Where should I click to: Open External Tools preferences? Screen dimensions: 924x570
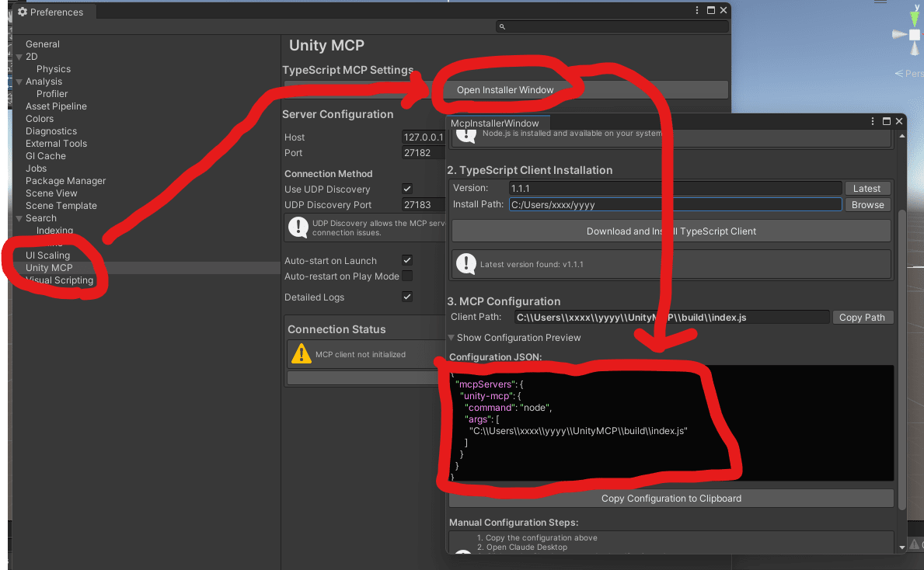[x=56, y=143]
